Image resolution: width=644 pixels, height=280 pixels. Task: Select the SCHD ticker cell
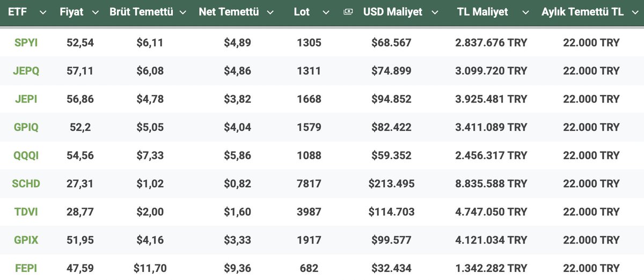26,183
